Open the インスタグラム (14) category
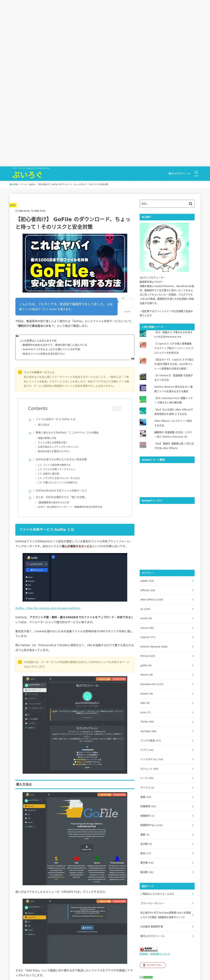 click(167, 759)
